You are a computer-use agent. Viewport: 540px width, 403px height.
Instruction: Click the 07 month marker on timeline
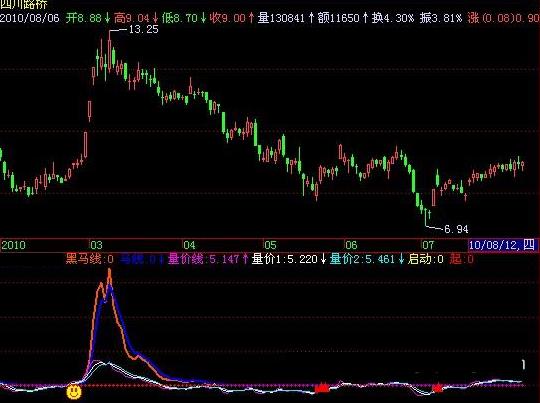click(428, 245)
